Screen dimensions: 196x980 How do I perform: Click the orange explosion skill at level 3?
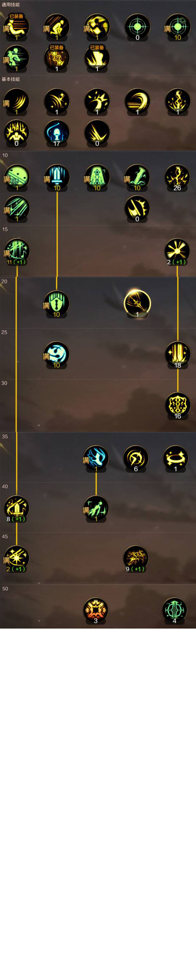coord(96,610)
